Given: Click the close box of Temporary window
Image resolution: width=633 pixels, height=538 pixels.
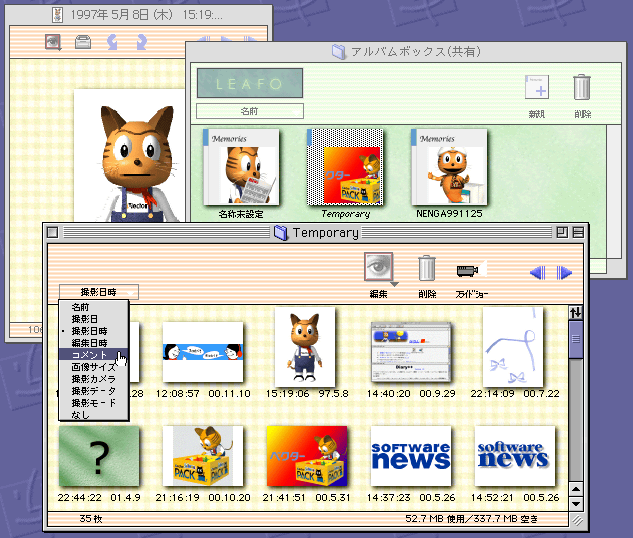Looking at the screenshot, I should (52, 232).
